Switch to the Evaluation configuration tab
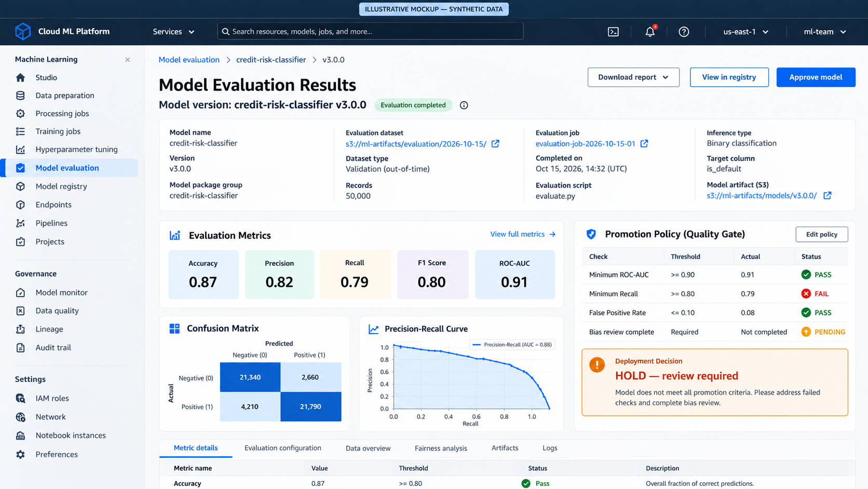Viewport: 868px width, 489px height. pos(282,448)
